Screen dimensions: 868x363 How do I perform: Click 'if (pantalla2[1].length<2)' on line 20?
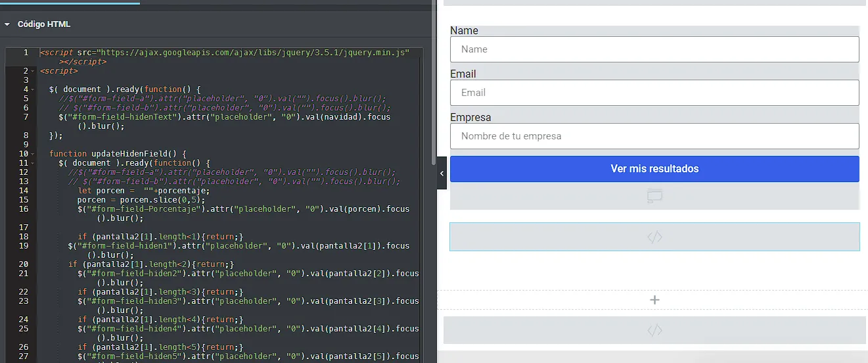tap(151, 264)
